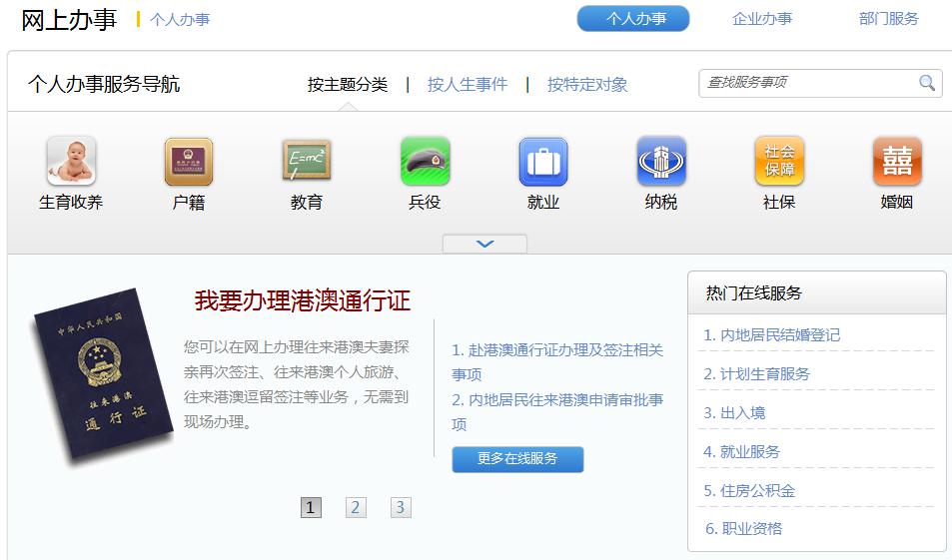
Task: Select the 教育 blackboard icon
Action: [x=307, y=162]
